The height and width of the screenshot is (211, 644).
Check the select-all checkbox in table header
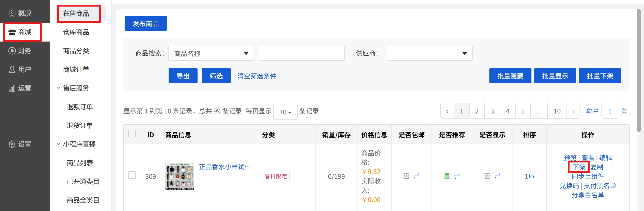132,134
